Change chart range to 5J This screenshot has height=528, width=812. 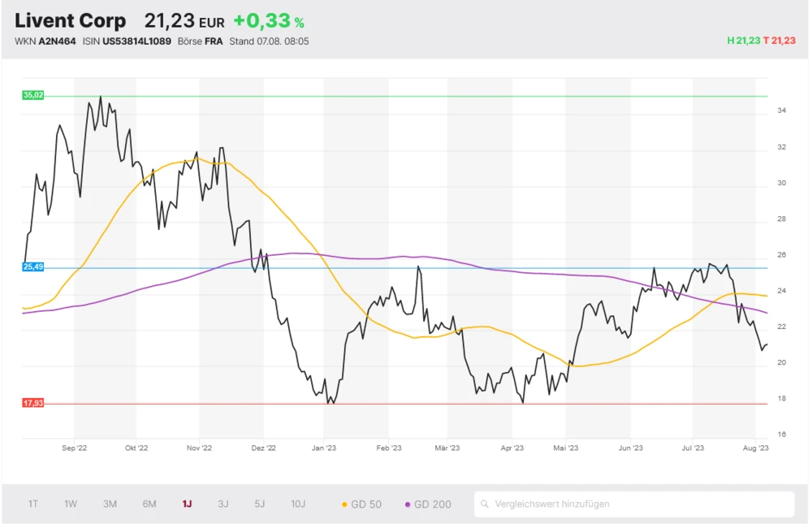point(260,504)
